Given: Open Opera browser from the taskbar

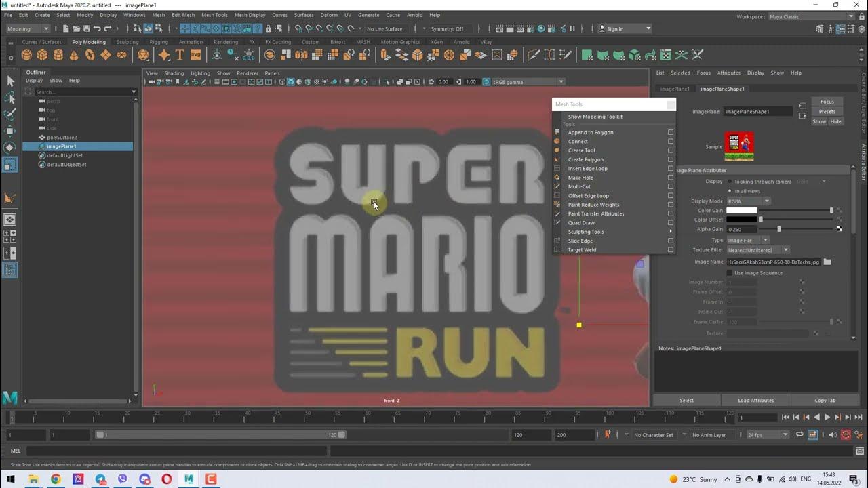Looking at the screenshot, I should pyautogui.click(x=166, y=479).
